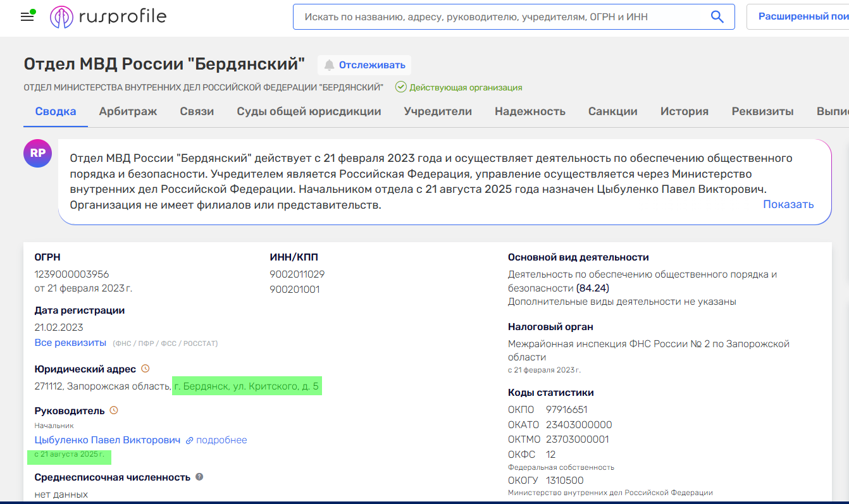This screenshot has width=849, height=504.
Task: Open the Учредители tab
Action: tap(438, 112)
